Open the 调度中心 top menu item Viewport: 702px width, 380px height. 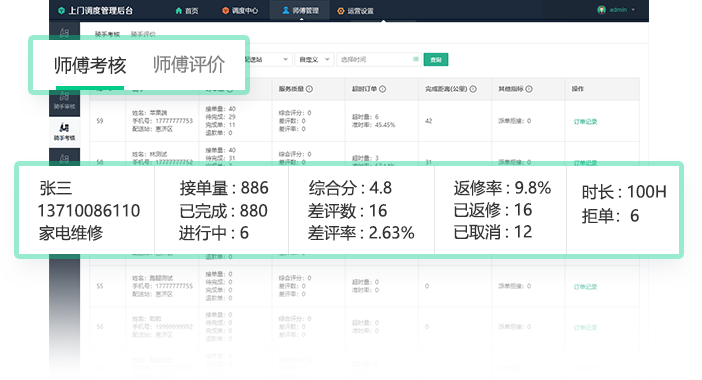pos(240,10)
